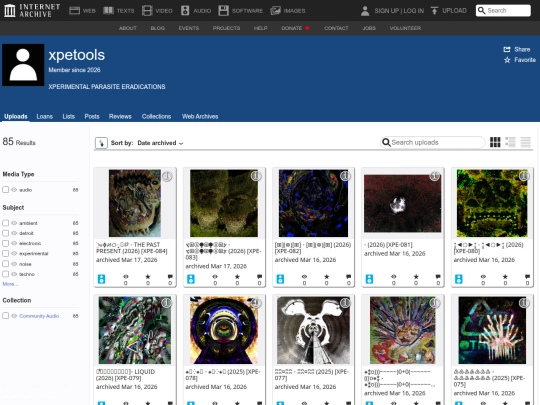Screen dimensions: 540x405
Task: Expand More subject filters
Action: 10,284
